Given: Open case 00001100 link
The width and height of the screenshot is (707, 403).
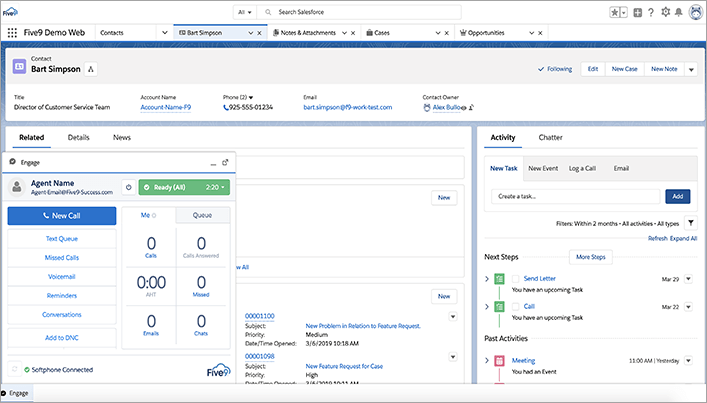Looking at the screenshot, I should (260, 316).
